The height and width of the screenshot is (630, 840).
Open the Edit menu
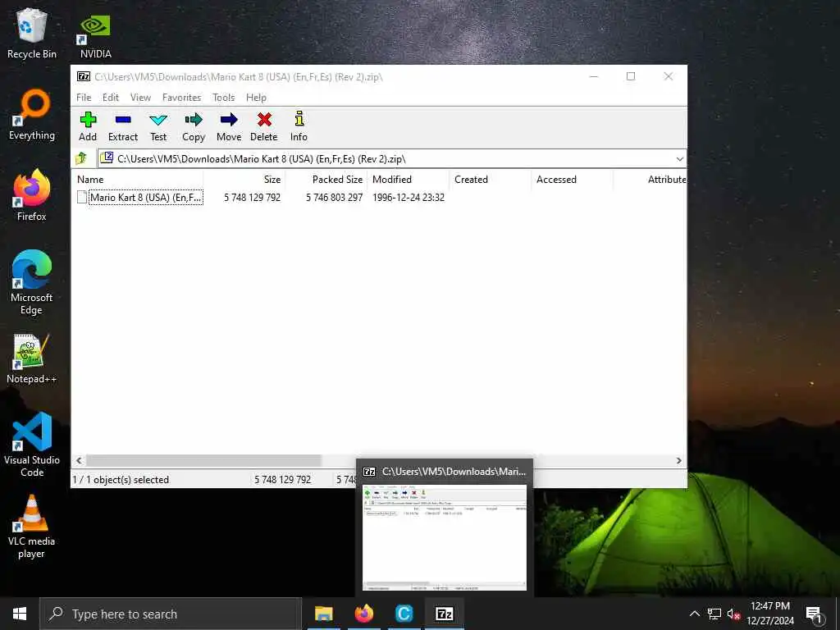(x=111, y=98)
